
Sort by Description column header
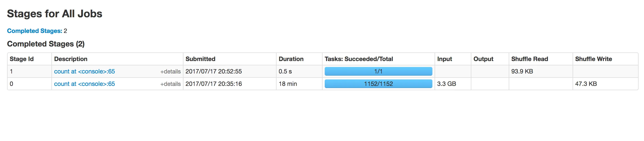tap(71, 59)
